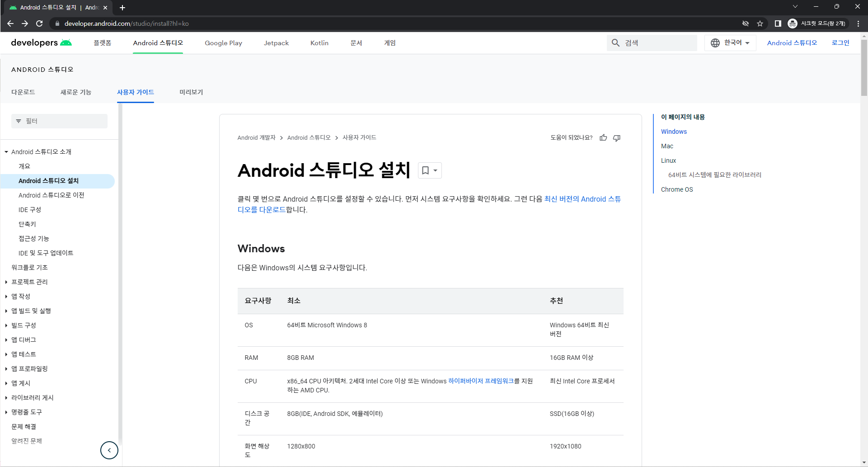Click 하이퍼바이저 프레임워크 link
Image resolution: width=868 pixels, height=467 pixels.
point(481,381)
